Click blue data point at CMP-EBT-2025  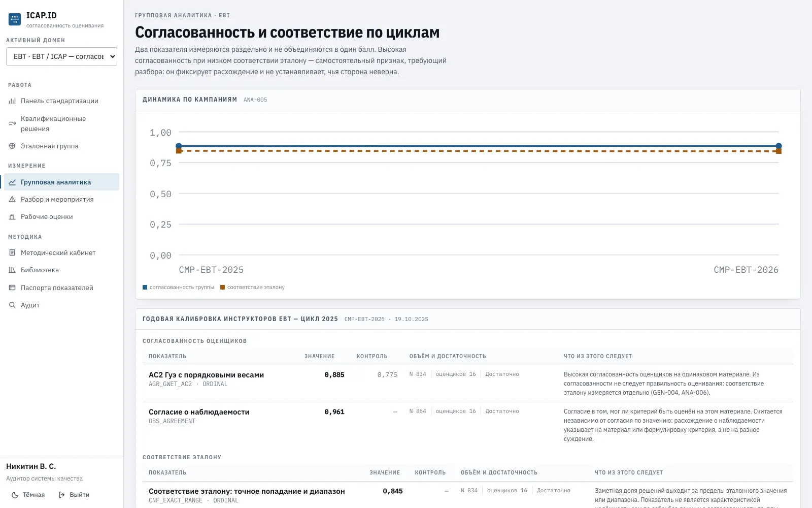point(179,146)
